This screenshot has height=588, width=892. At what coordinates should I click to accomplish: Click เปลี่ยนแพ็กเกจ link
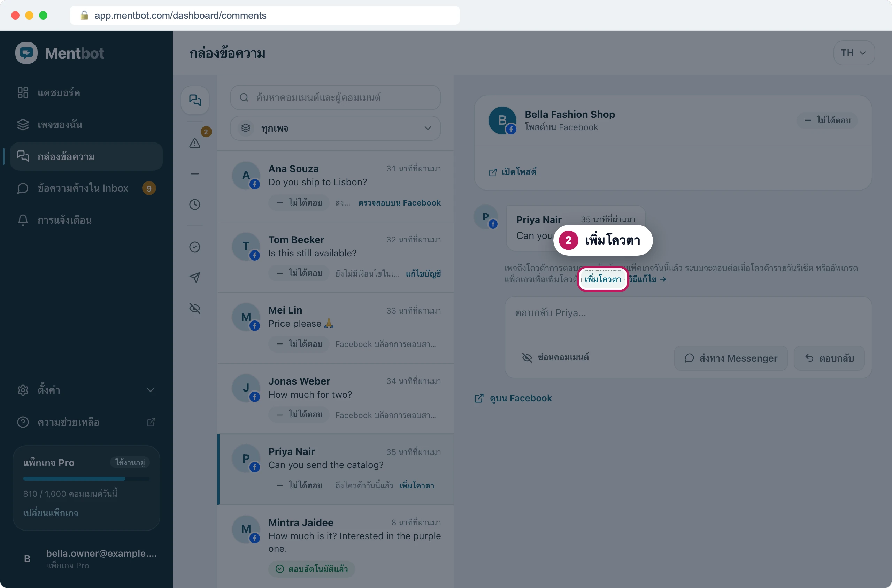[51, 513]
